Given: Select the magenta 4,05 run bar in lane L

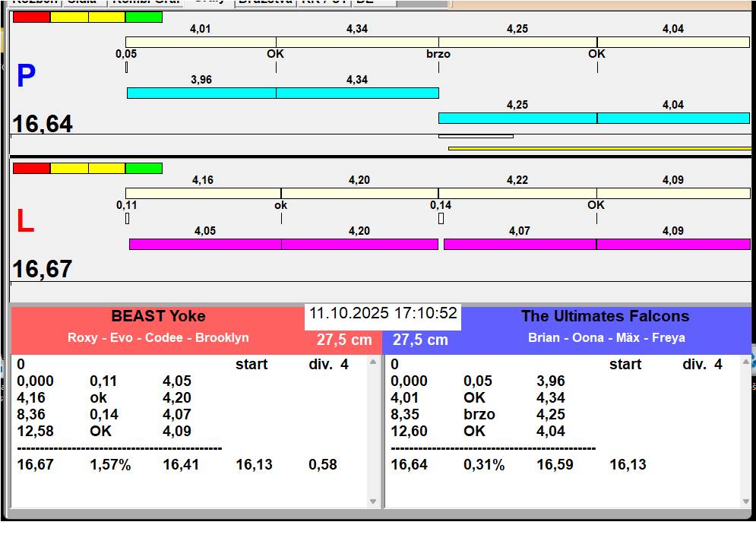Looking at the screenshot, I should [x=205, y=244].
